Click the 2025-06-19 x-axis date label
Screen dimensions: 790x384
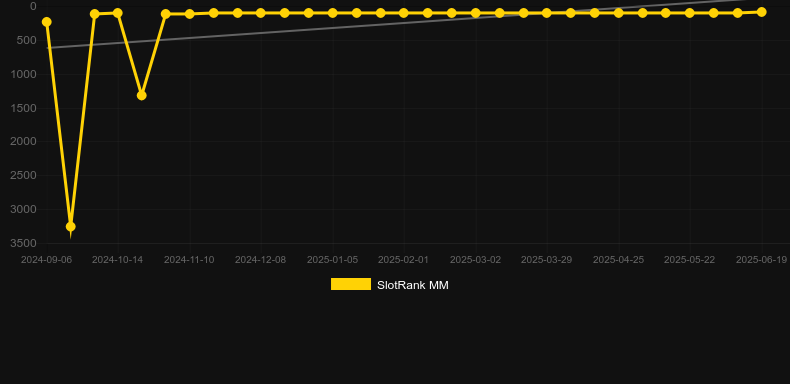(761, 260)
